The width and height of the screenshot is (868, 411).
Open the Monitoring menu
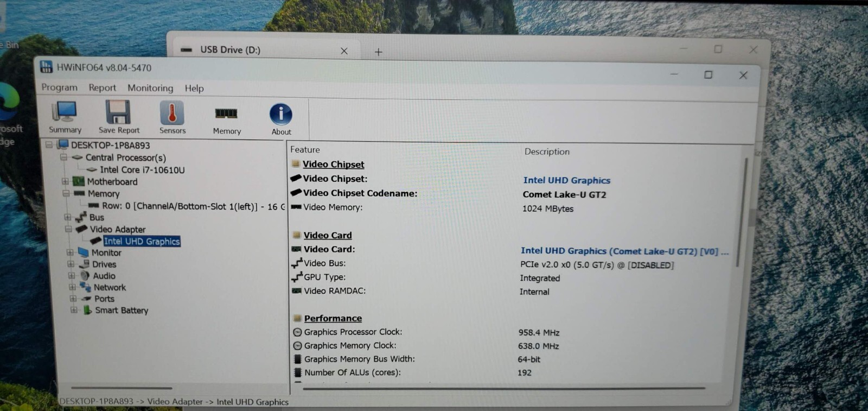pos(150,88)
